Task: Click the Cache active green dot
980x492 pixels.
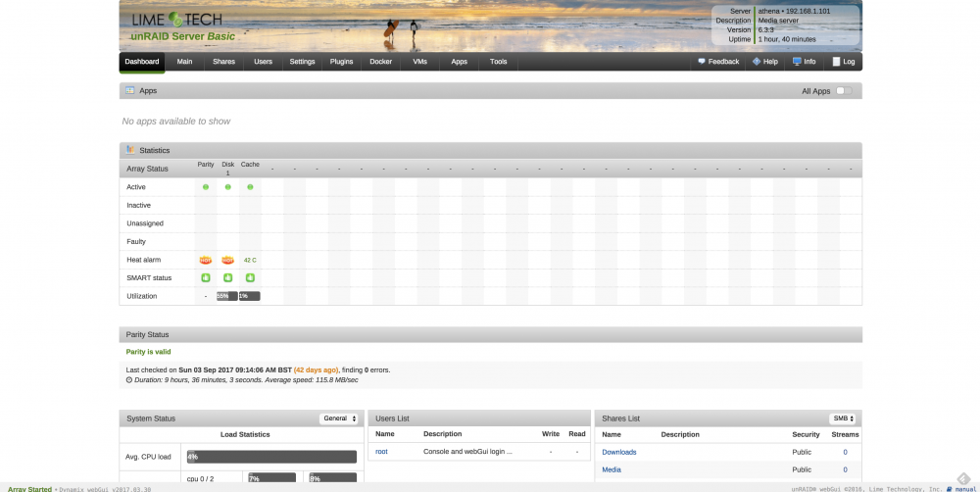Action: (x=250, y=187)
